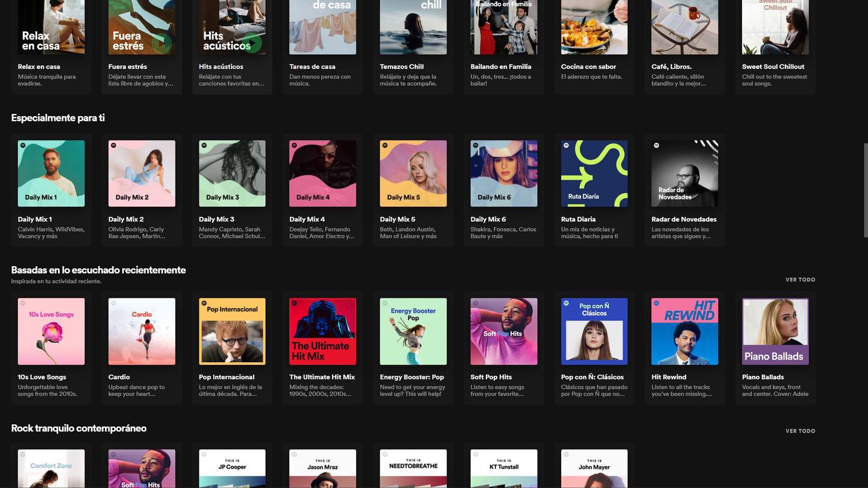Open the Energy Booster: Pop cover
The height and width of the screenshot is (488, 868).
[x=413, y=331]
